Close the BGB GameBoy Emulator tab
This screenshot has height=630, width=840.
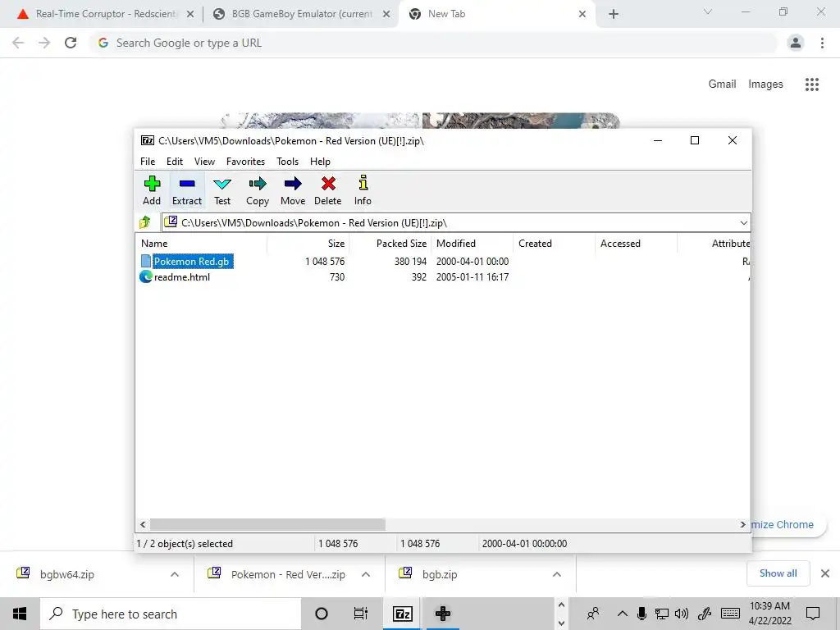[386, 15]
